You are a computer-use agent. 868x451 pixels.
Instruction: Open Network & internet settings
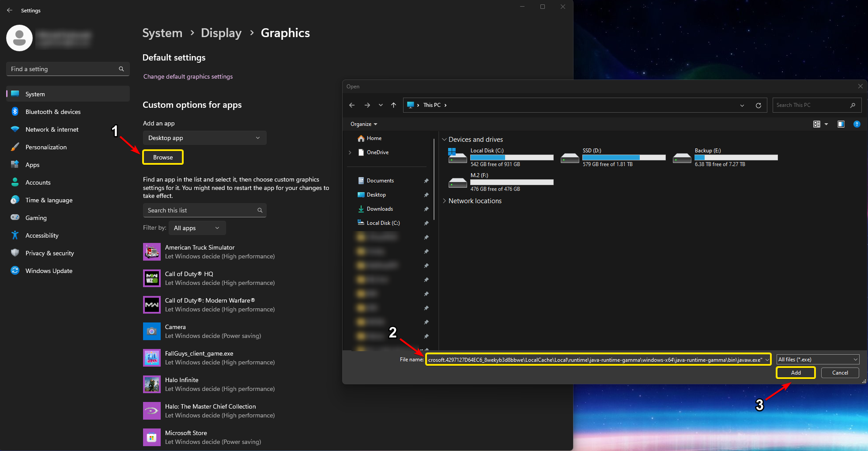(68, 129)
